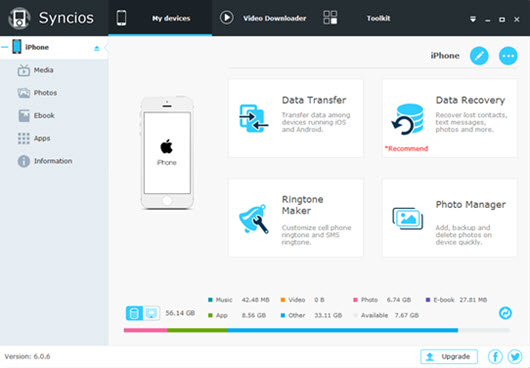Click the Information circle icon

24,161
